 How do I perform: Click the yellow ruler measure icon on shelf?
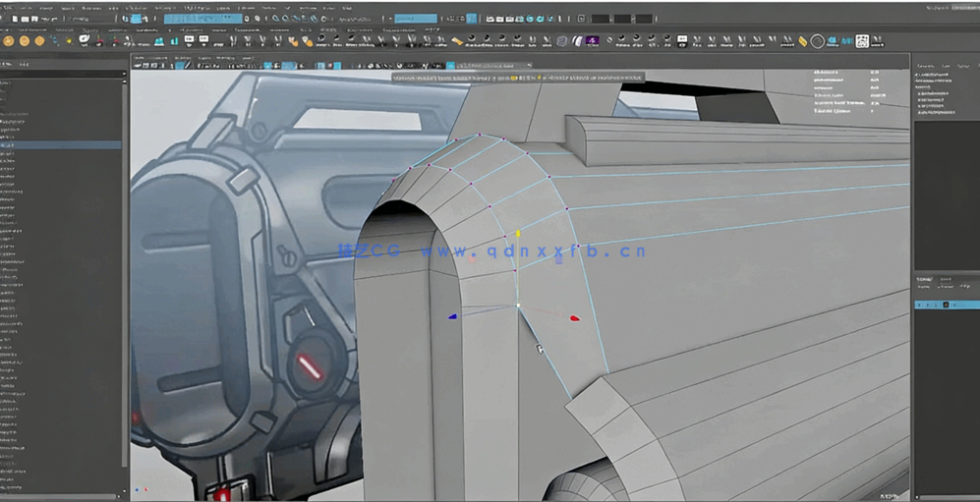pyautogui.click(x=802, y=41)
